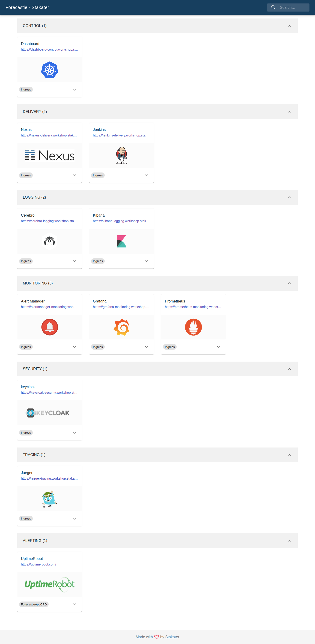Collapse the MONITORING section chevron
The height and width of the screenshot is (644, 315).
[289, 283]
